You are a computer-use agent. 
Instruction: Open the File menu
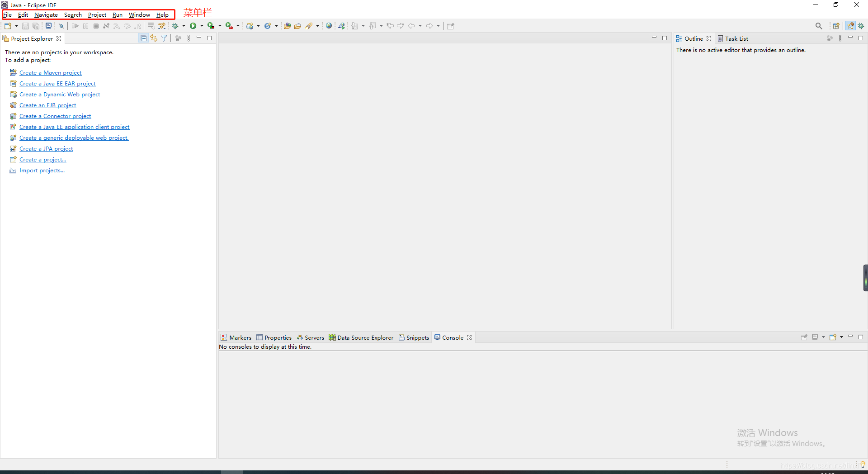pyautogui.click(x=8, y=15)
